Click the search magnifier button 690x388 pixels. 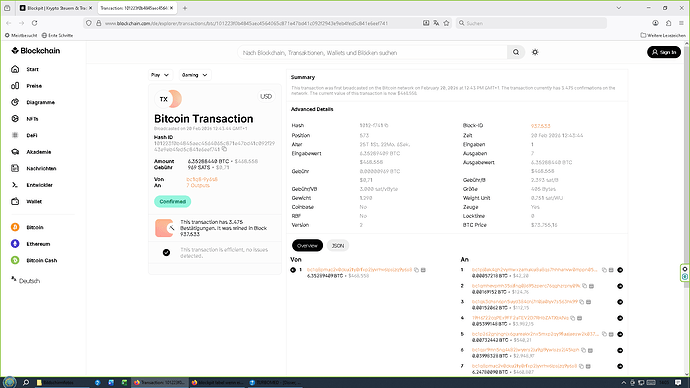(516, 52)
